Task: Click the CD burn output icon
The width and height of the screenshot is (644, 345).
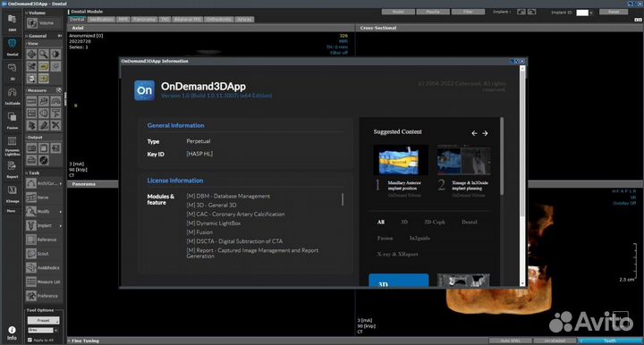Action: (x=44, y=160)
